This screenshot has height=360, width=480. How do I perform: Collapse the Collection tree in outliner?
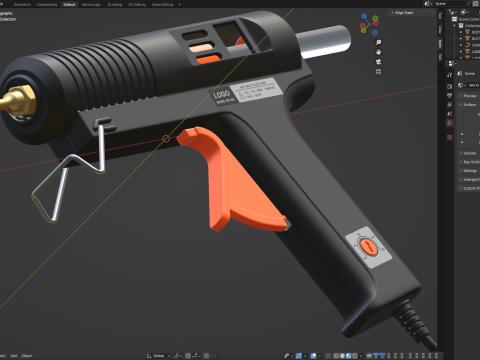coord(454,26)
